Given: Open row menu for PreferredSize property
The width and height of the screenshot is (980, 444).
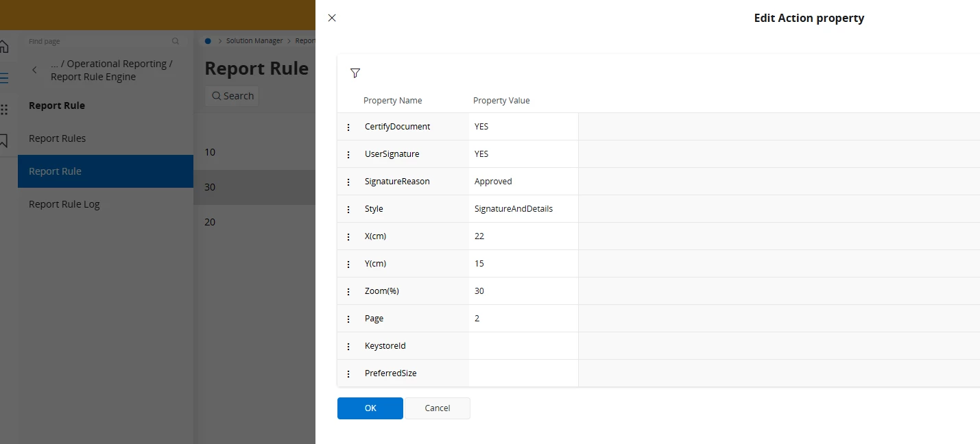Looking at the screenshot, I should (348, 373).
